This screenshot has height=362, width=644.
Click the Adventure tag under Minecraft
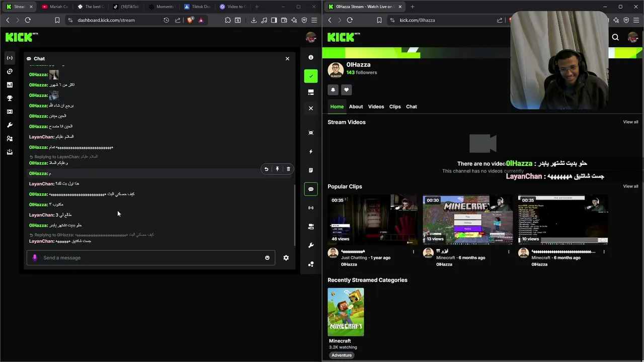pyautogui.click(x=342, y=355)
